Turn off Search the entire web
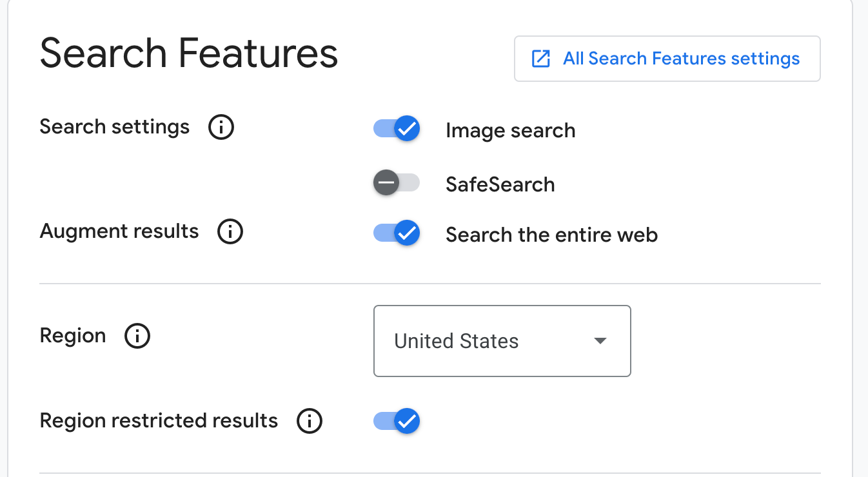The width and height of the screenshot is (868, 477). tap(396, 233)
